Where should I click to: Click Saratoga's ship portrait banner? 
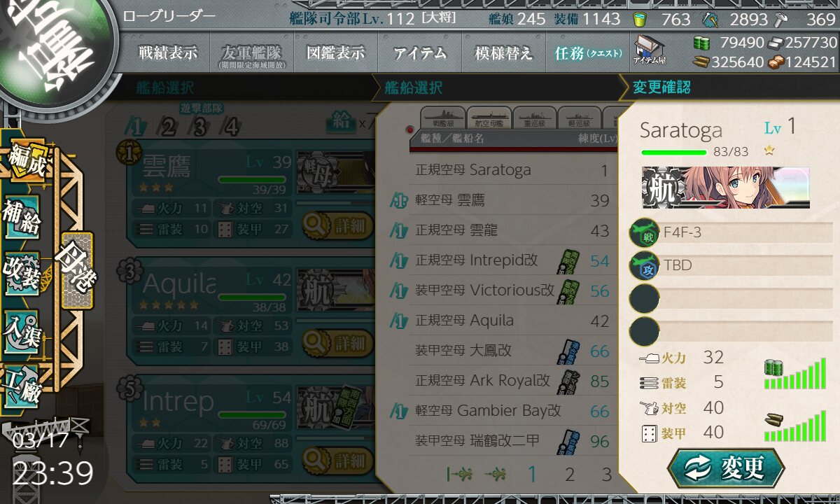(x=726, y=188)
